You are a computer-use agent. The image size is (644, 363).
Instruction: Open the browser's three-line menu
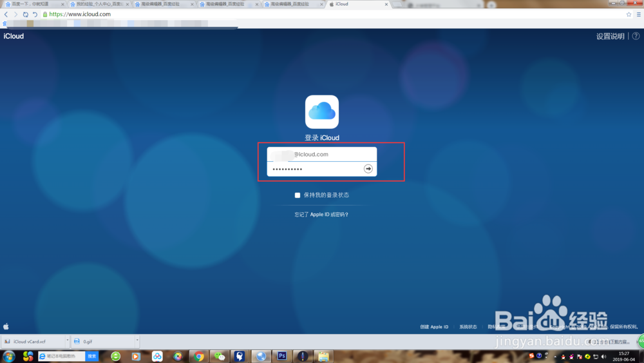click(x=639, y=14)
